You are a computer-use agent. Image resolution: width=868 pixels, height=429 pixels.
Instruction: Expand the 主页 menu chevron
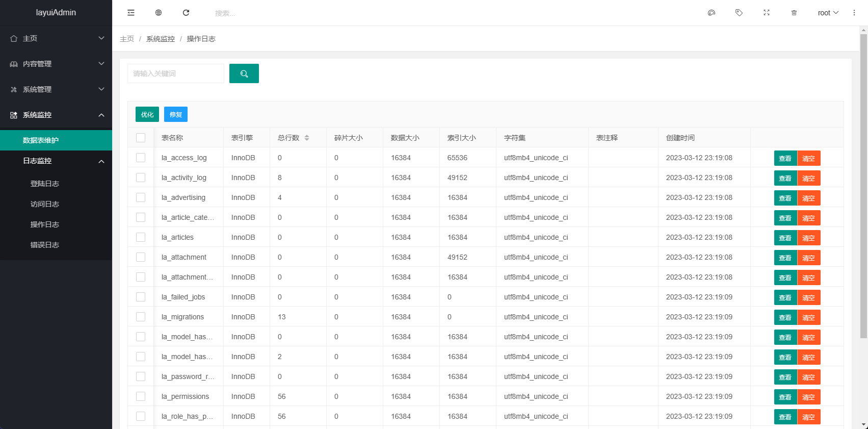click(x=101, y=38)
